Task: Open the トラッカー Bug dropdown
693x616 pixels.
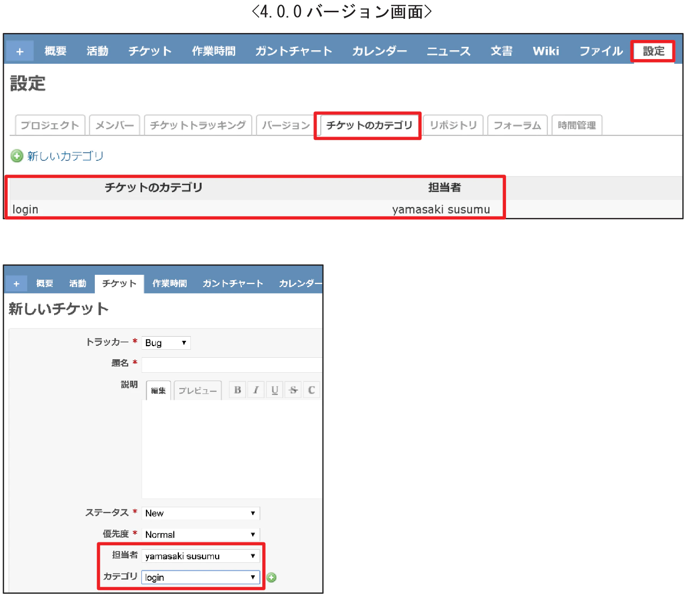Action: 166,343
